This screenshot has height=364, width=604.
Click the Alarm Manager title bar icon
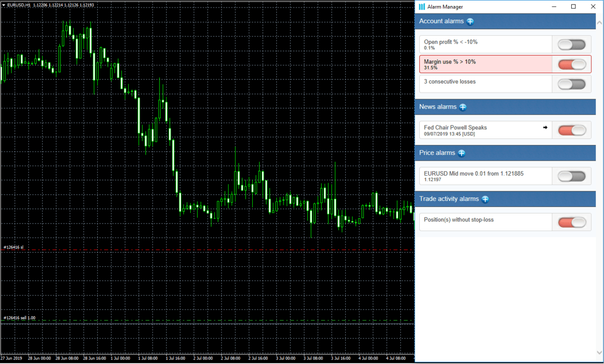[x=422, y=7]
